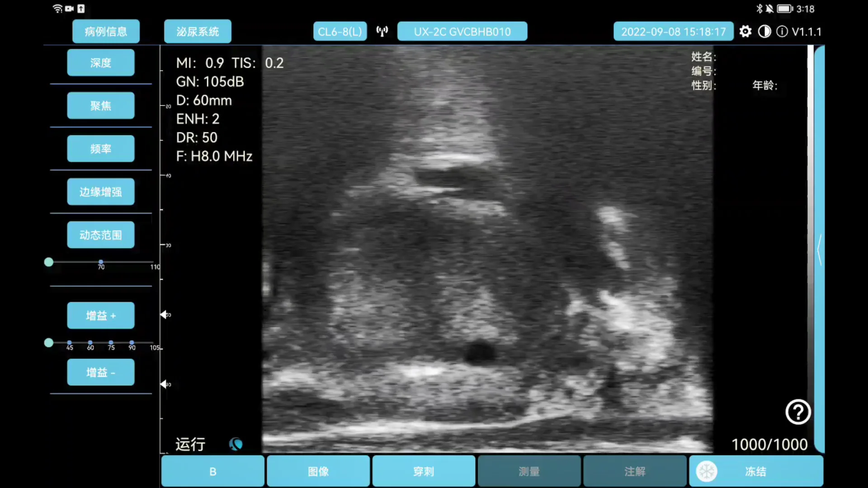The width and height of the screenshot is (868, 488).
Task: Click the wireless signal icon near probe name
Action: pyautogui.click(x=382, y=31)
